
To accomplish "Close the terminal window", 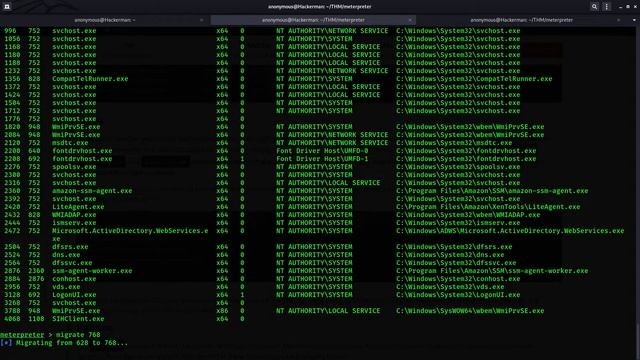I will [635, 7].
